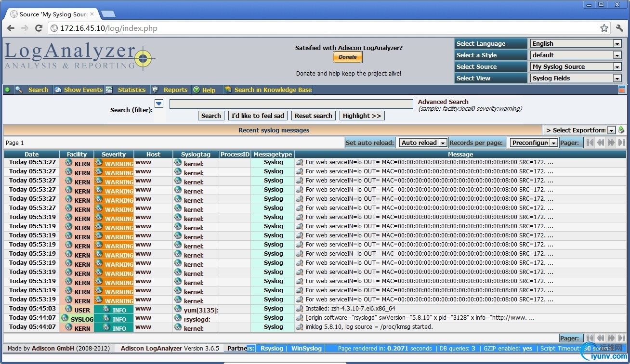Click the green dot icon at menu start
Screen dimensions: 630x364
tap(7, 90)
